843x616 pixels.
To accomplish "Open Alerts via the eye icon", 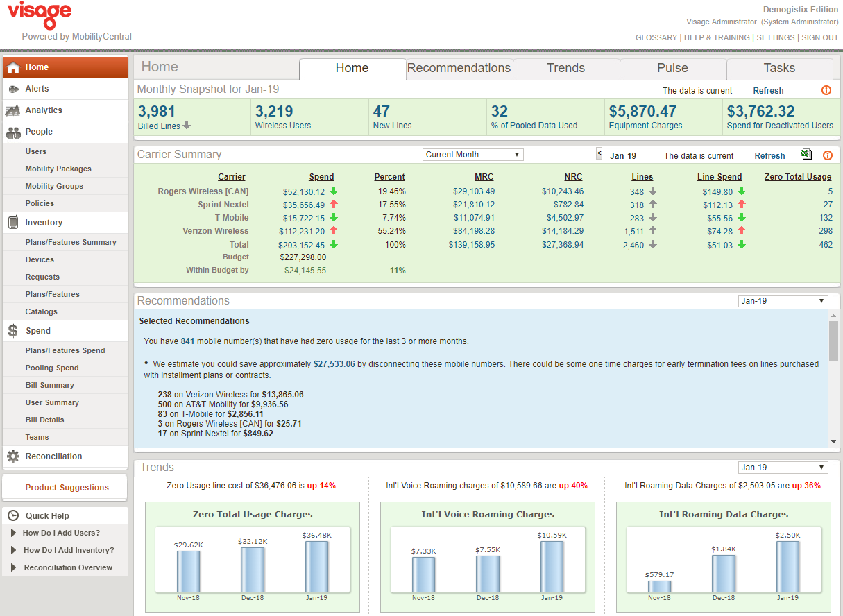I will tap(13, 89).
